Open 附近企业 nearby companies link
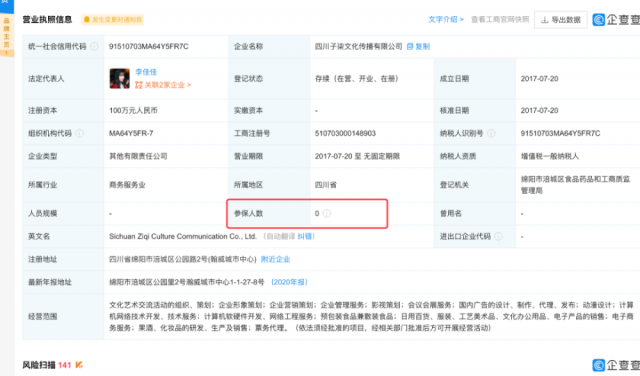Viewport: 640px width, 376px height. [x=276, y=259]
